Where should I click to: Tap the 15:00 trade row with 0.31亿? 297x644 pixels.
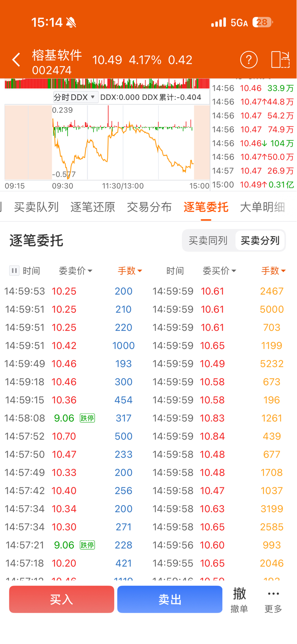point(253,184)
